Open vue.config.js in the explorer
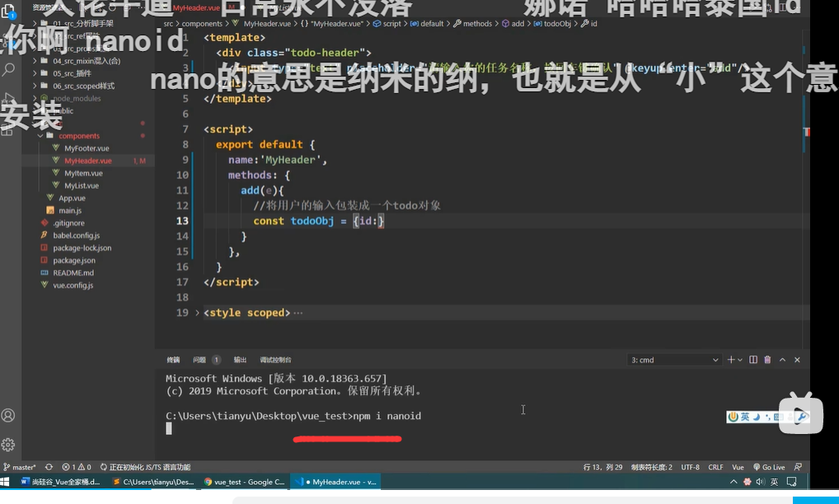The image size is (839, 504). tap(73, 286)
